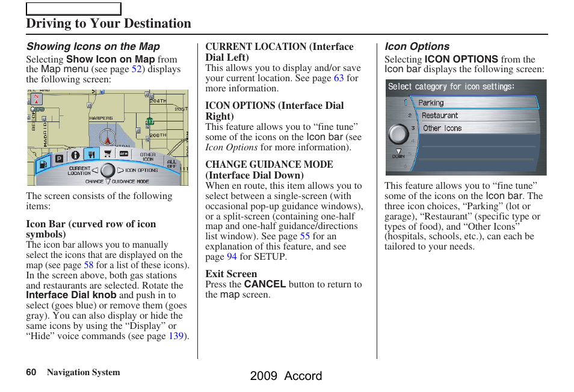Open page 52 link for Map menu
The height and width of the screenshot is (392, 574).
coord(137,69)
